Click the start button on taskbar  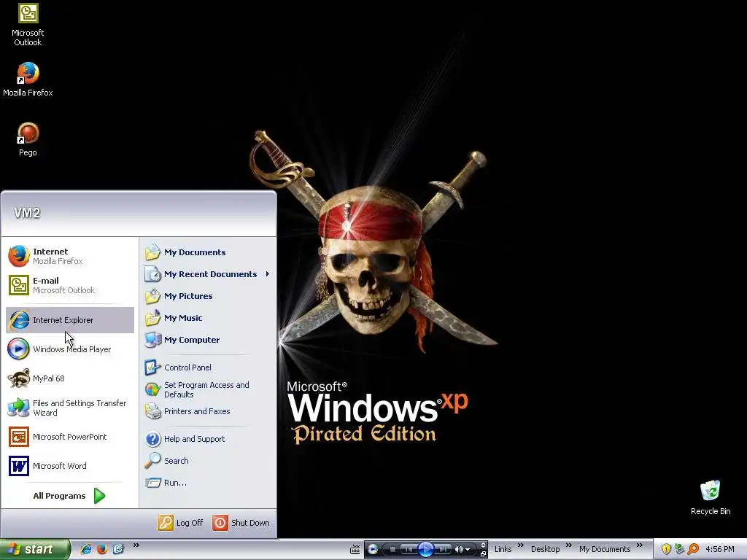tap(35, 550)
